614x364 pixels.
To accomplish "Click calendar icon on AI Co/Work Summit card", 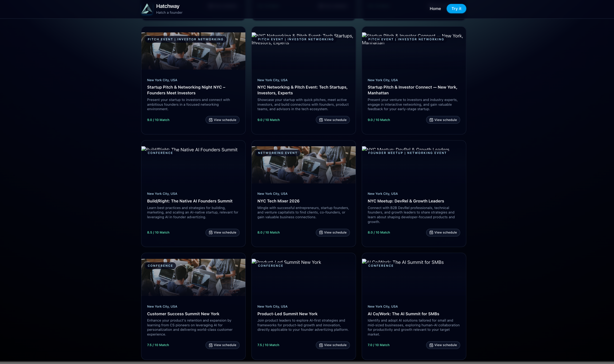I will 431,345.
